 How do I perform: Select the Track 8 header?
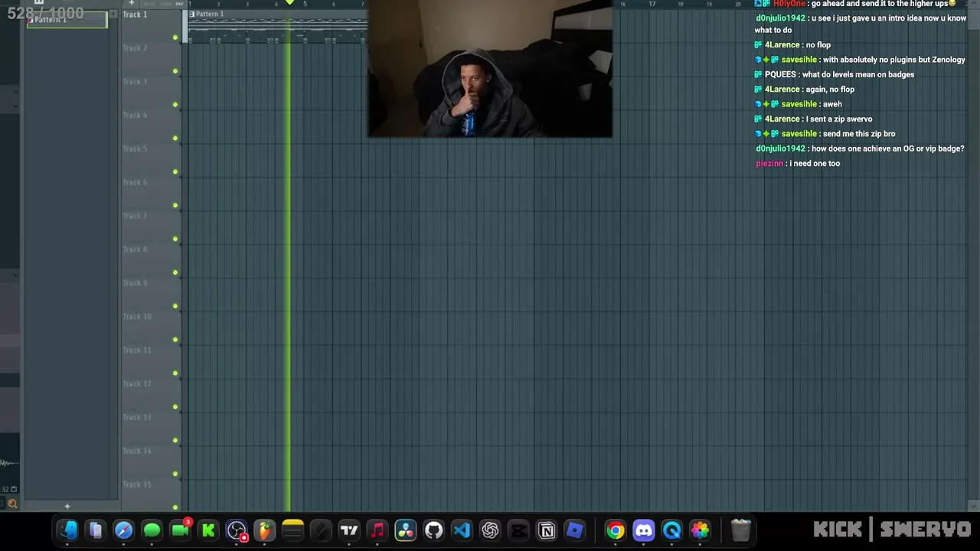(151, 259)
